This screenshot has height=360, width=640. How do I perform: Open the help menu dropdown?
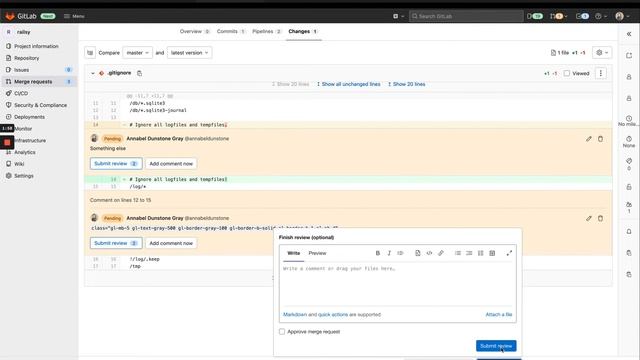(x=600, y=16)
